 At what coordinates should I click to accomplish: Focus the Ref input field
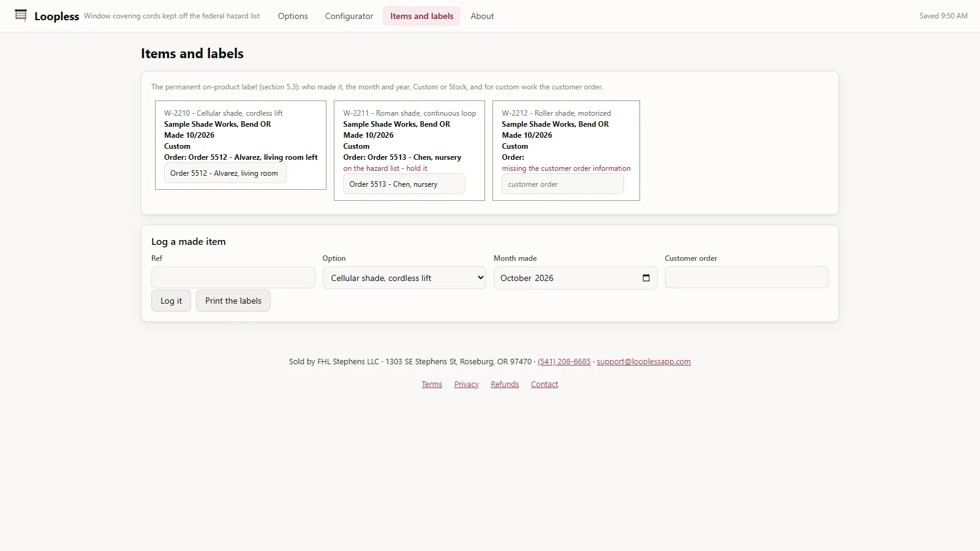[233, 277]
